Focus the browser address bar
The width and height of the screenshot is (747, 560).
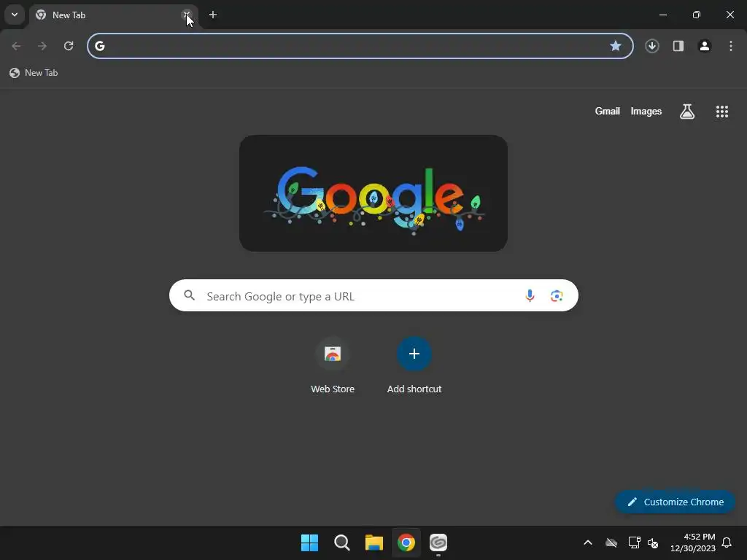point(360,46)
